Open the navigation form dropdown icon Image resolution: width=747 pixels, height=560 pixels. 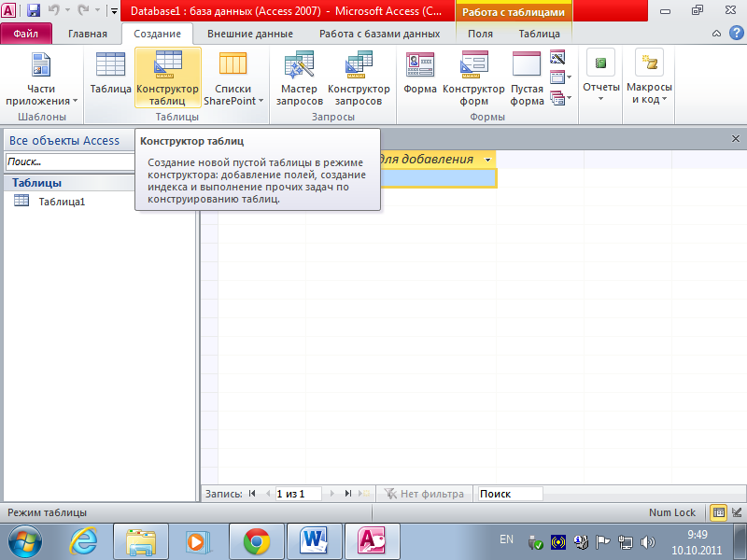point(560,77)
